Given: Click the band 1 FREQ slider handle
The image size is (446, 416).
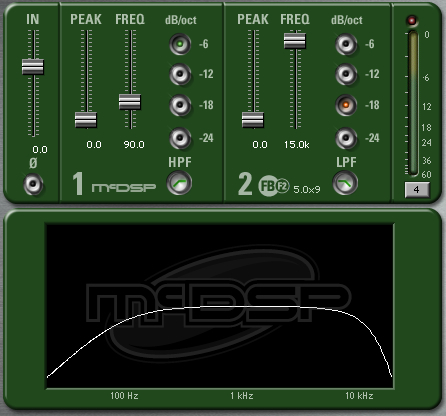Looking at the screenshot, I should (130, 102).
